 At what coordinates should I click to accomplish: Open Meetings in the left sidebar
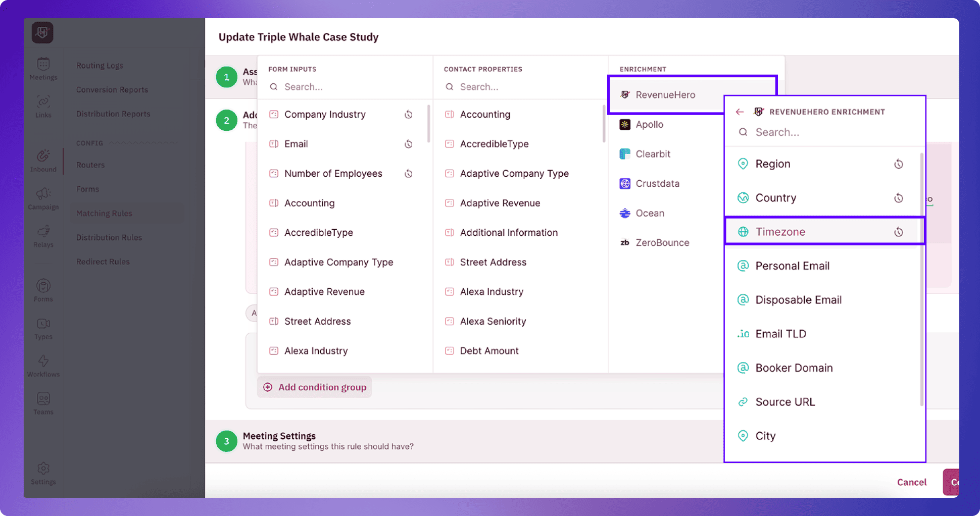click(x=43, y=69)
